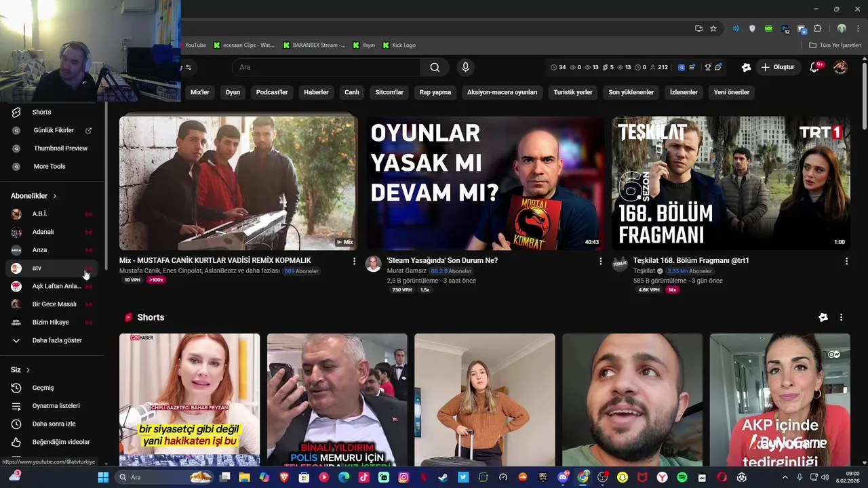This screenshot has width=868, height=488.
Task: Open the list icon in the stats bar
Action: (692, 67)
